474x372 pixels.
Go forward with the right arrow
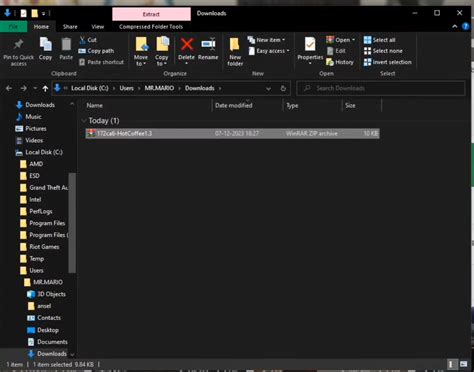pyautogui.click(x=23, y=88)
